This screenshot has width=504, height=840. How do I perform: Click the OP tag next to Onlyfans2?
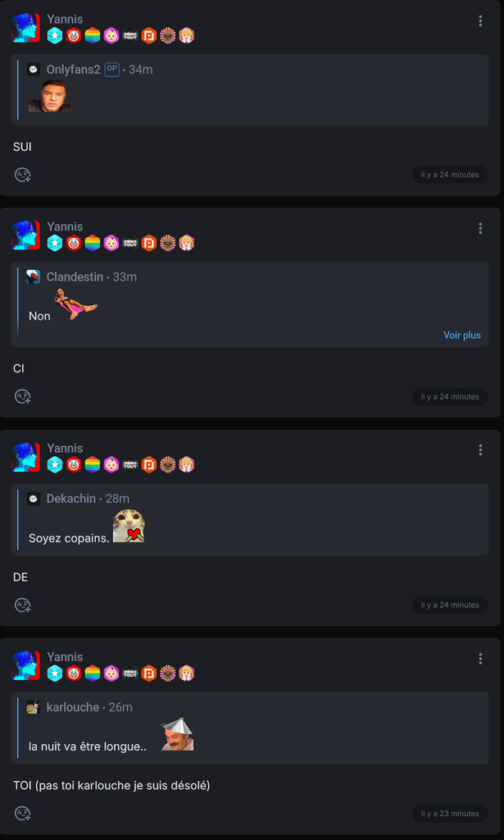[x=111, y=69]
